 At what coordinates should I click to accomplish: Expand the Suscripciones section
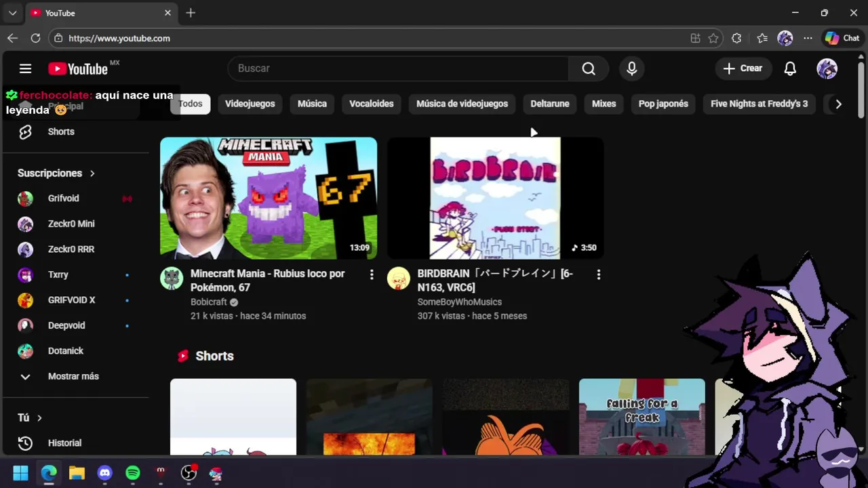56,173
